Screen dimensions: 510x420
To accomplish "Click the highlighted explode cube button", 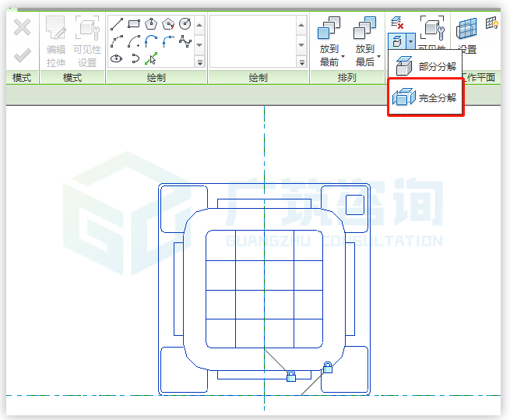I will coord(397,41).
